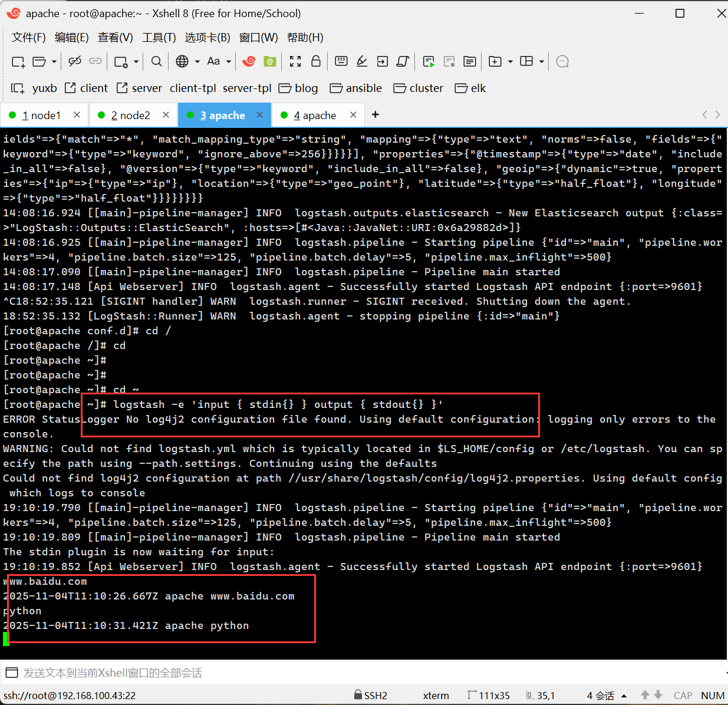Click the server-tpl quick button
Image resolution: width=728 pixels, height=705 pixels.
point(247,88)
